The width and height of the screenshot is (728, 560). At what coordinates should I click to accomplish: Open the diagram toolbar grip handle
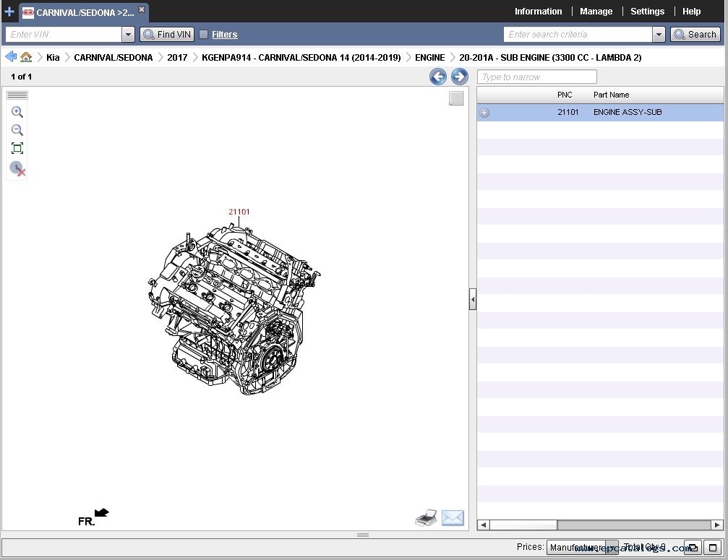(17, 95)
